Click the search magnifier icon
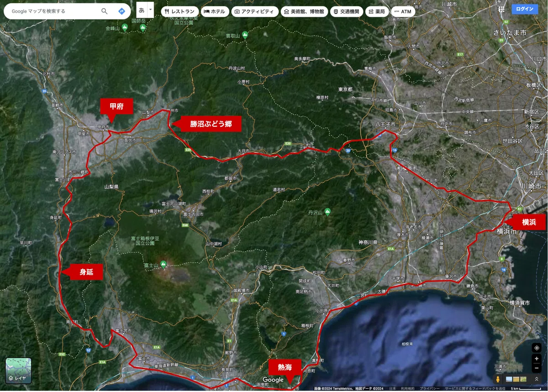548x392 pixels. [105, 11]
